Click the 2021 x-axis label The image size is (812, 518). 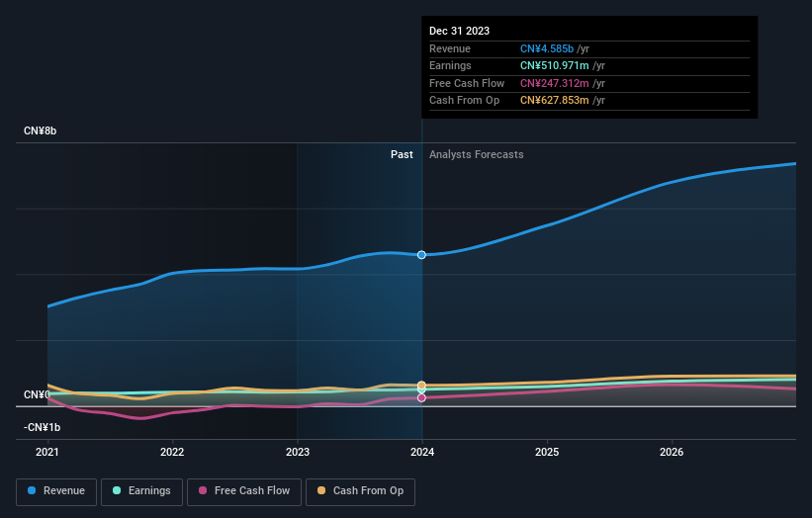47,452
